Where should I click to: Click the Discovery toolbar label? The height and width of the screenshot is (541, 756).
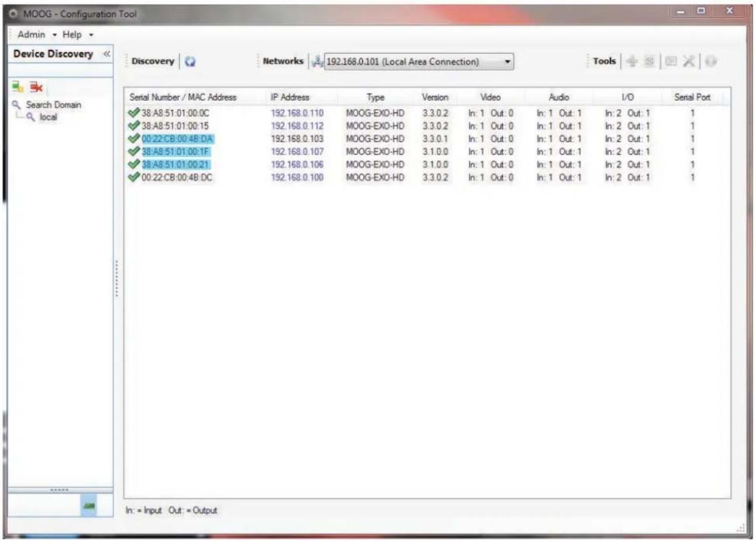[152, 61]
